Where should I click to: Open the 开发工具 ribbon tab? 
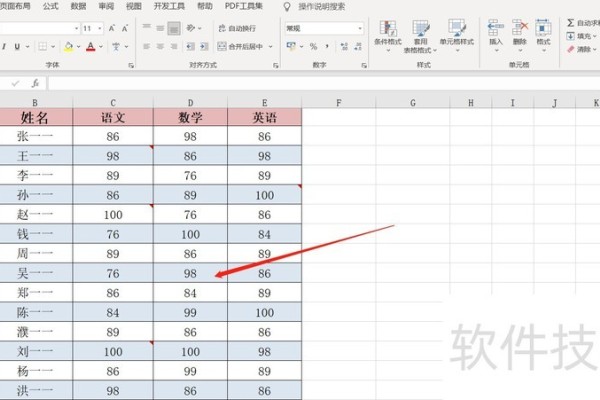coord(169,6)
